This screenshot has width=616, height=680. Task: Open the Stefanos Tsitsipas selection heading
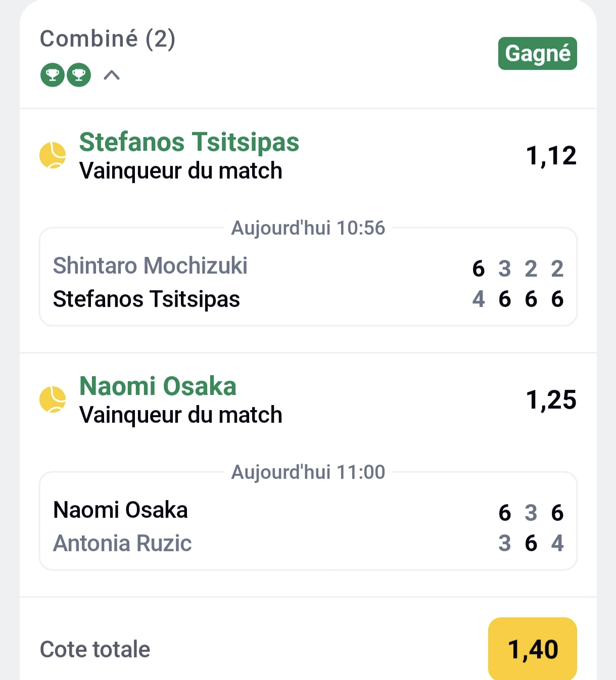(x=189, y=142)
